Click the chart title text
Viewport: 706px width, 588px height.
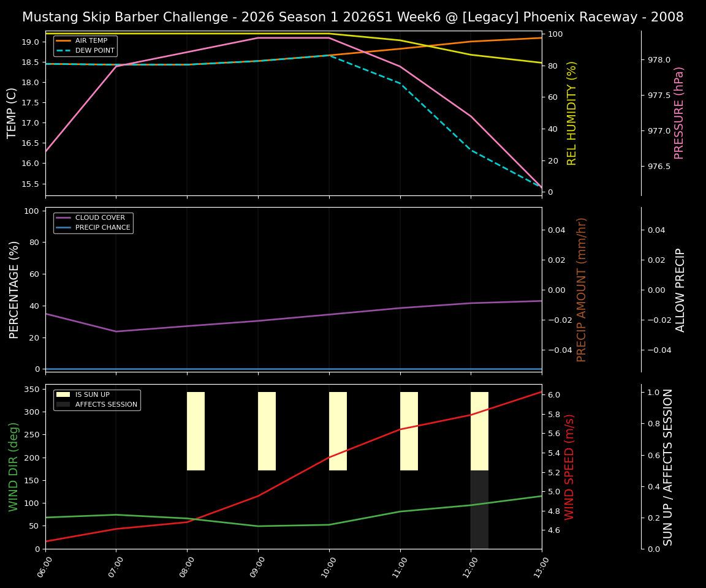point(352,17)
